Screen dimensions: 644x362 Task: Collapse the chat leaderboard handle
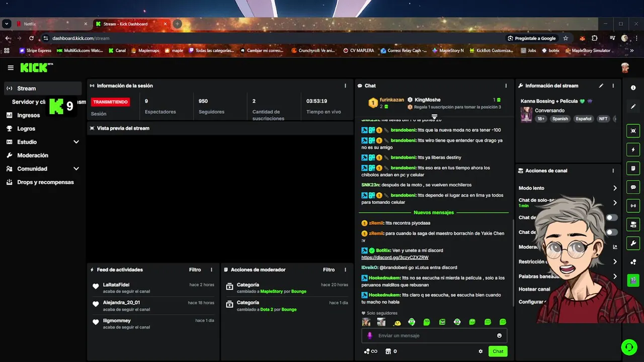coord(435,116)
